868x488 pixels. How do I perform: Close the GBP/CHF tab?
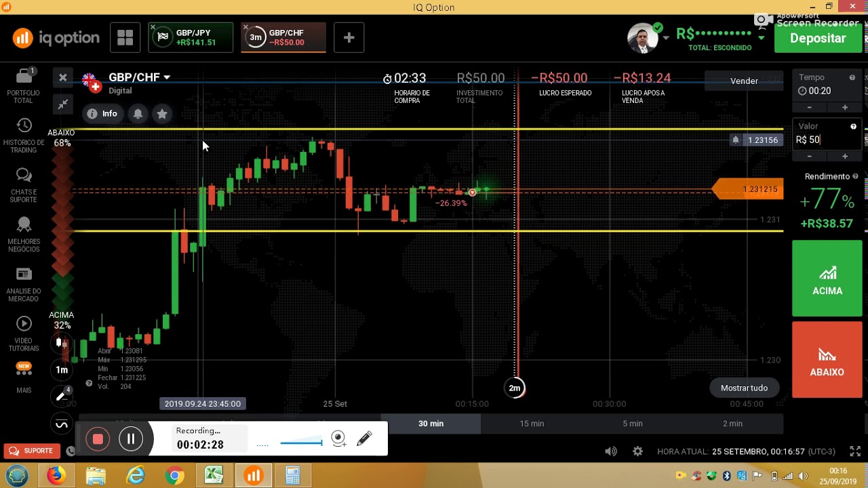pos(246,27)
